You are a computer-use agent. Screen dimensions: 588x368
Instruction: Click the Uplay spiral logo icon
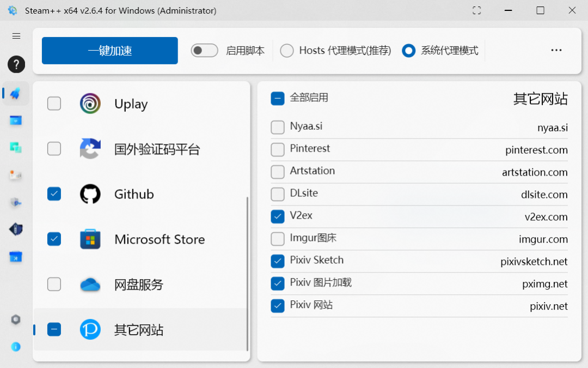click(x=90, y=104)
